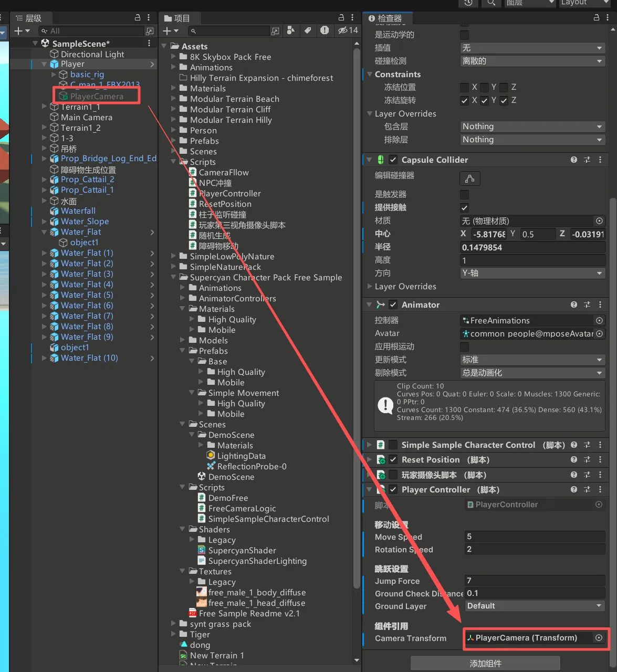
Task: Lock the 项目 (Project) panel
Action: (x=341, y=17)
